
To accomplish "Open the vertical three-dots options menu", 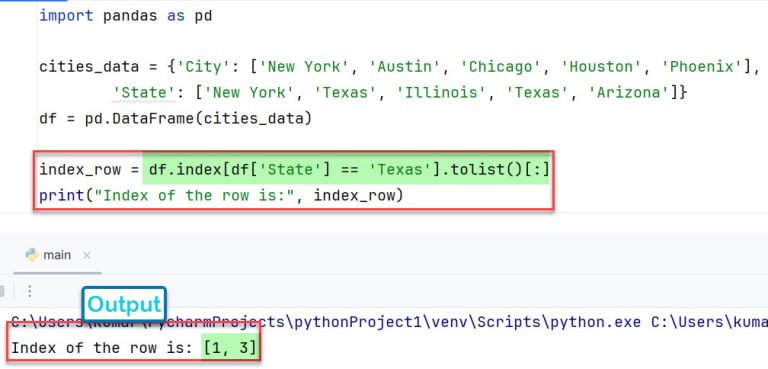I will pyautogui.click(x=30, y=292).
